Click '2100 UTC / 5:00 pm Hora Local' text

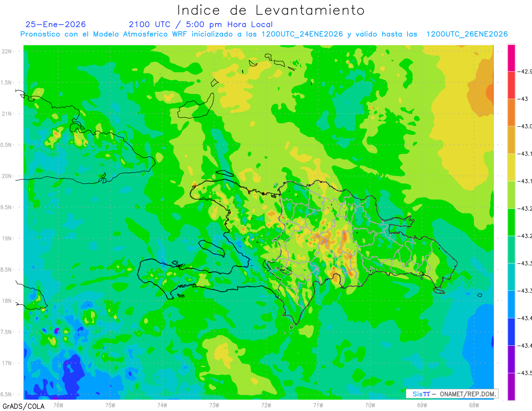coord(200,24)
